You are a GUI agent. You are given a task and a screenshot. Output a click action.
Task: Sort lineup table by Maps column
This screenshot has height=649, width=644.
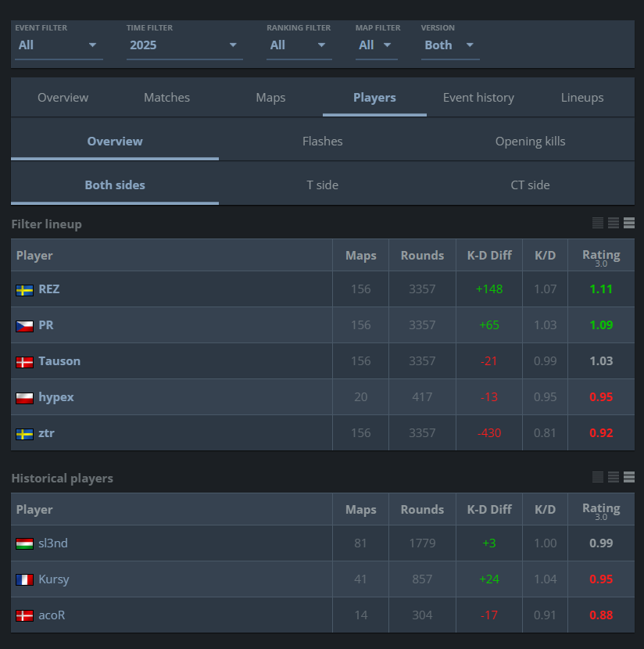[360, 256]
